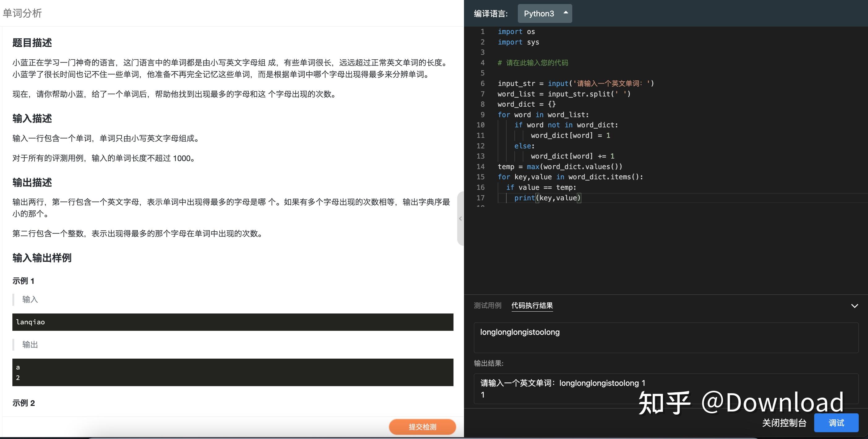Click line 14 temp = max(...) code
Viewport: 868px width, 439px height.
[x=560, y=167]
